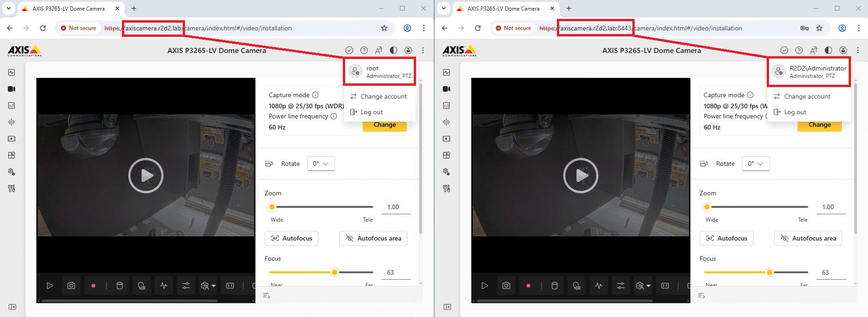Open the Apps icon in right window sidebar
Screen dimensions: 868x317
click(x=446, y=155)
